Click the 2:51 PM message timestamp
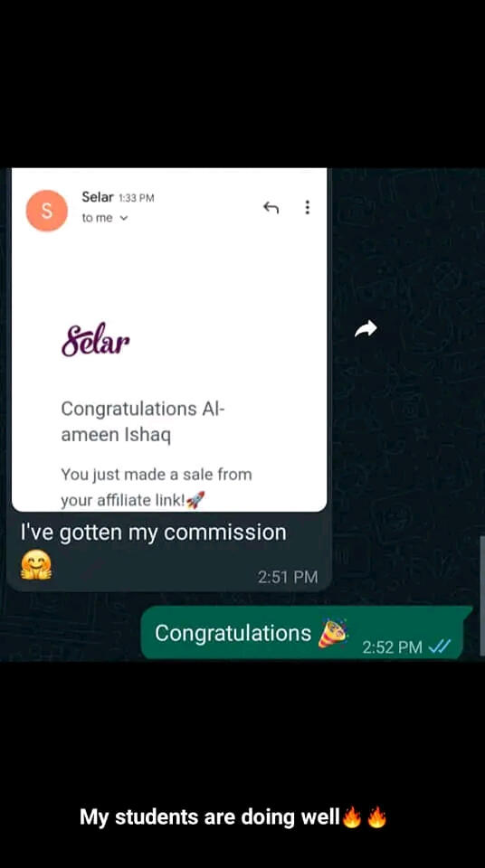 (x=288, y=577)
